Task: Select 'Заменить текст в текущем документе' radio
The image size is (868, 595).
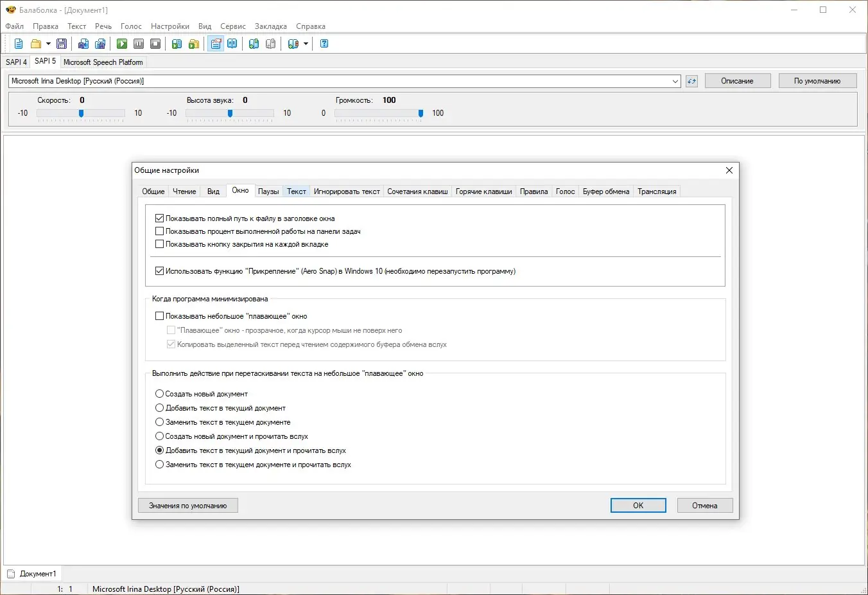Action: [x=160, y=422]
